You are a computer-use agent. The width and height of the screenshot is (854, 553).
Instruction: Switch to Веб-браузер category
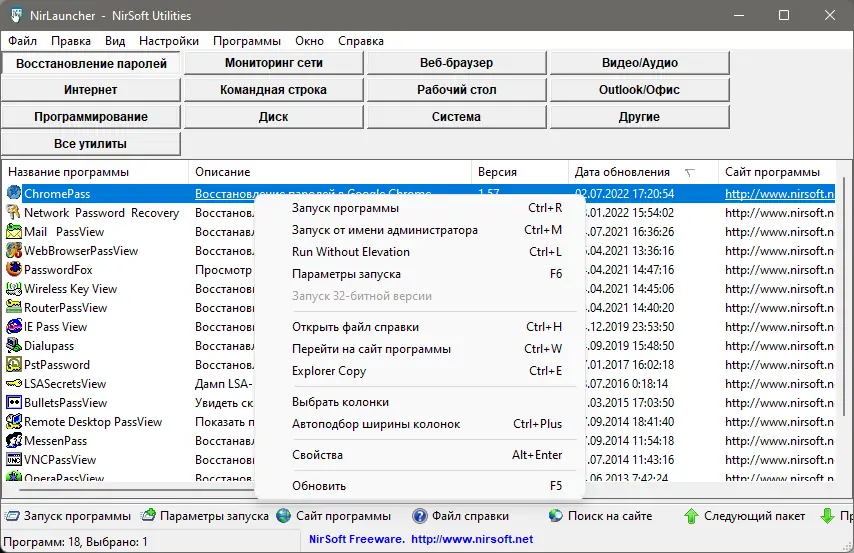[456, 63]
